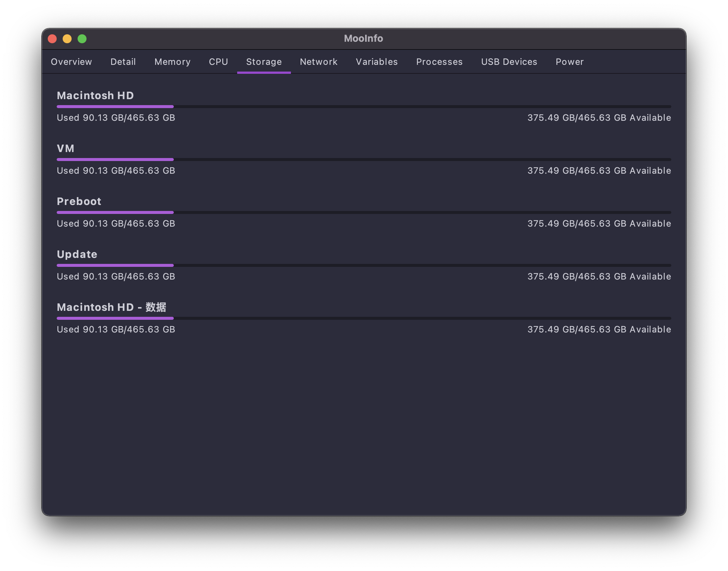Open the Network panel

point(318,61)
